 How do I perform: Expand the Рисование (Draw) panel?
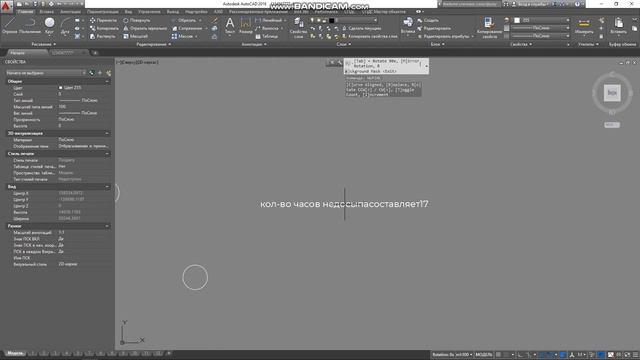44,44
